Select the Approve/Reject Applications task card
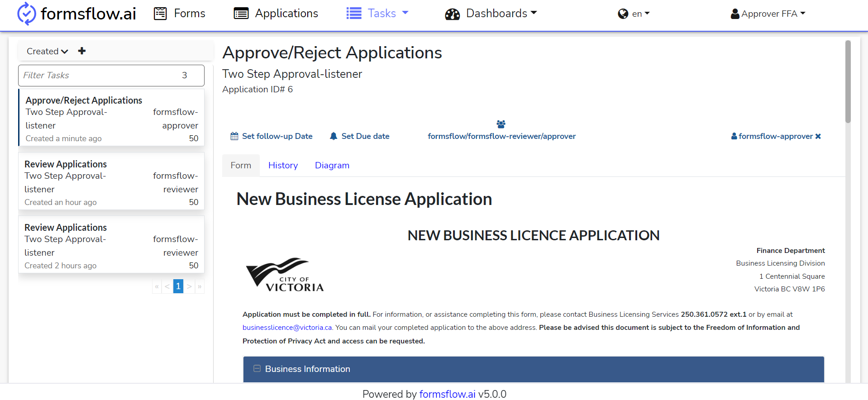Image resolution: width=868 pixels, height=400 pixels. click(x=111, y=118)
